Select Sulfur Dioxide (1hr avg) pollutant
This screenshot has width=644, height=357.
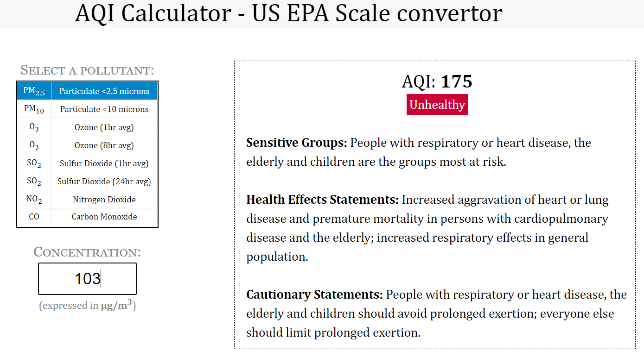click(104, 163)
